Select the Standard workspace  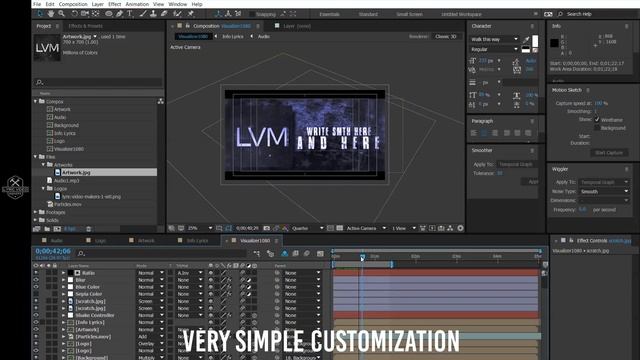click(368, 14)
